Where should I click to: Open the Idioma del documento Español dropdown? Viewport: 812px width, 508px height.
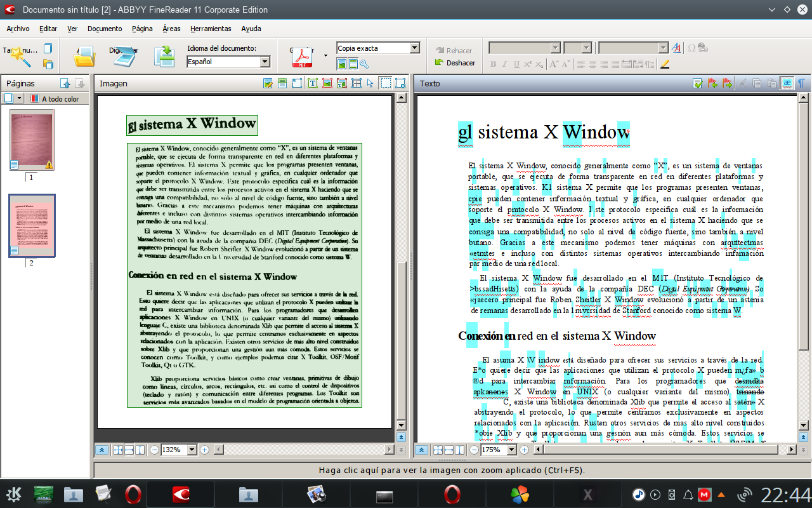[x=265, y=62]
